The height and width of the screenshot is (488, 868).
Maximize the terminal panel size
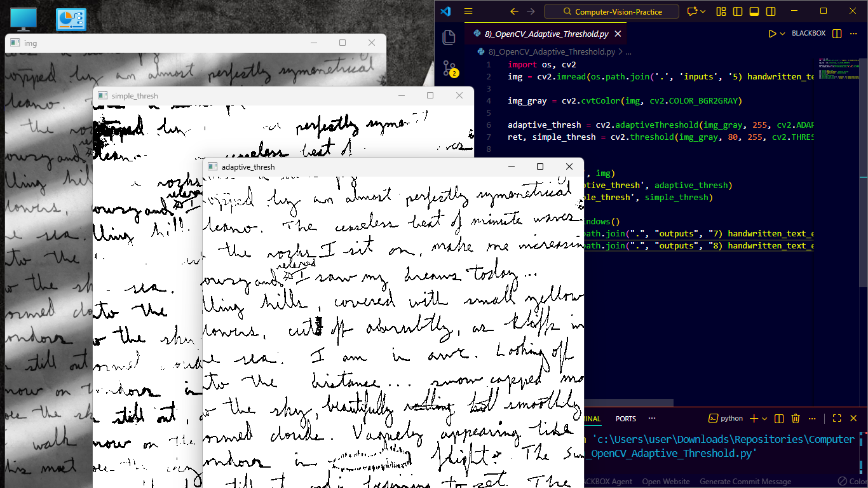click(837, 418)
